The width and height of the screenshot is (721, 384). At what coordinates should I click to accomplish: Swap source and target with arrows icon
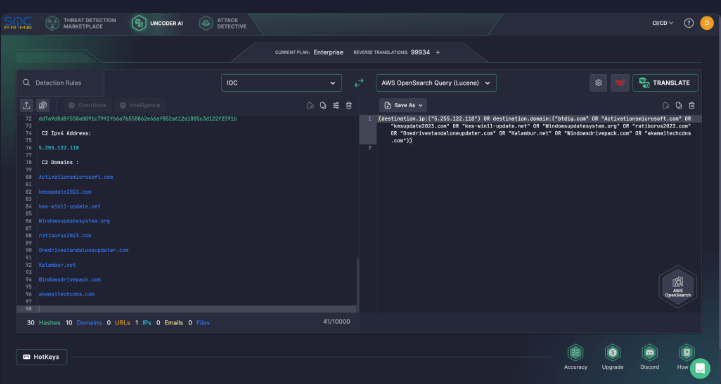point(359,83)
